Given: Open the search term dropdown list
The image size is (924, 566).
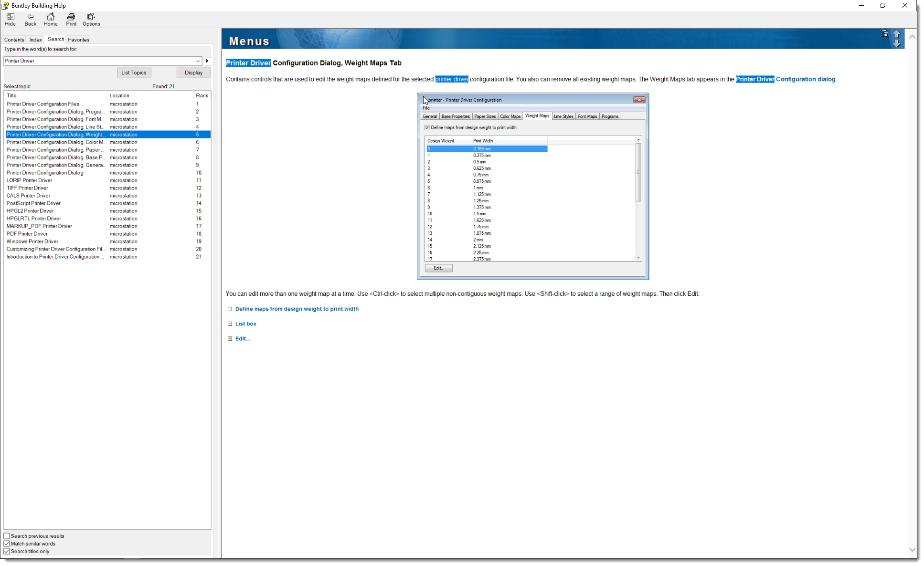Looking at the screenshot, I should (x=198, y=61).
